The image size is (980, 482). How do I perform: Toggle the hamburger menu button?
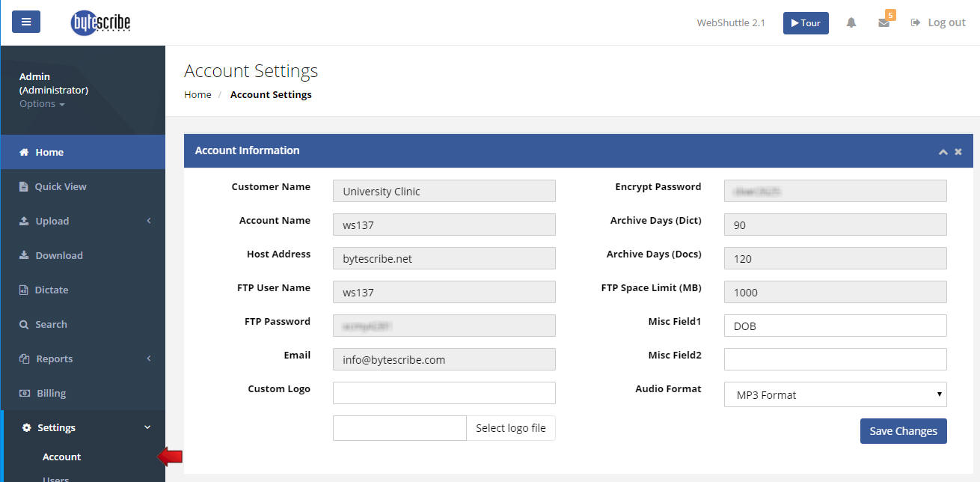(x=26, y=22)
